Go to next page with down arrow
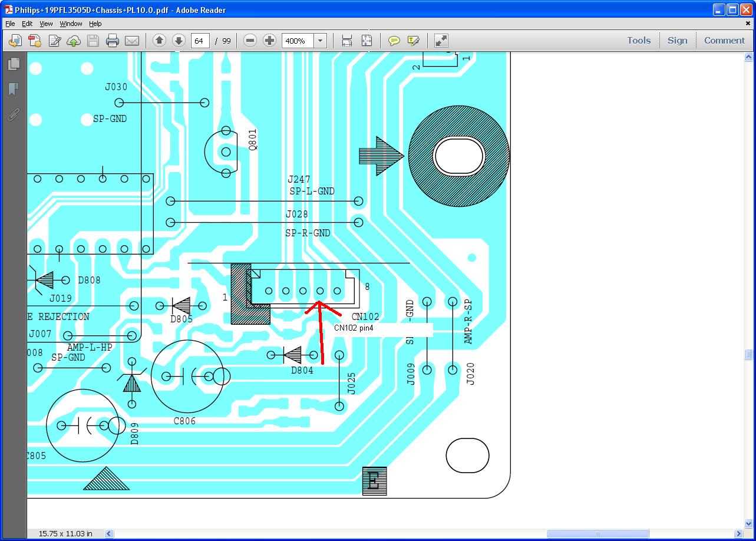Image resolution: width=756 pixels, height=541 pixels. 179,41
